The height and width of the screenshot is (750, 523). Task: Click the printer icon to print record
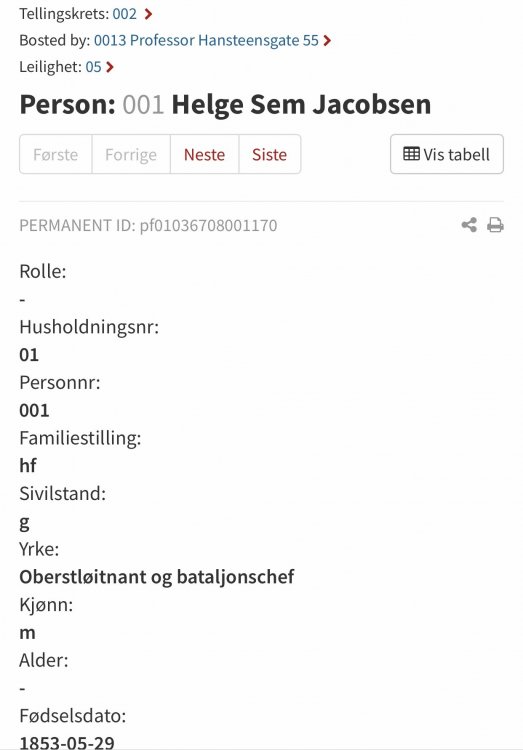pos(495,225)
